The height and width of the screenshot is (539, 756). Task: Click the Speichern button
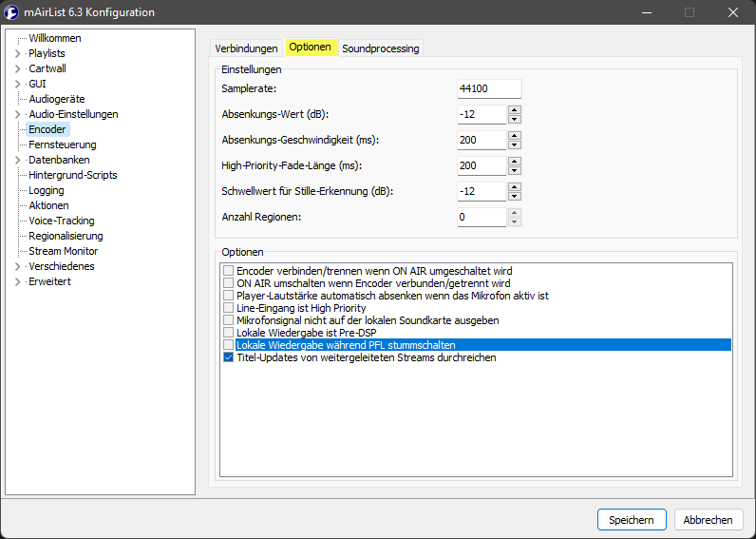click(x=632, y=520)
